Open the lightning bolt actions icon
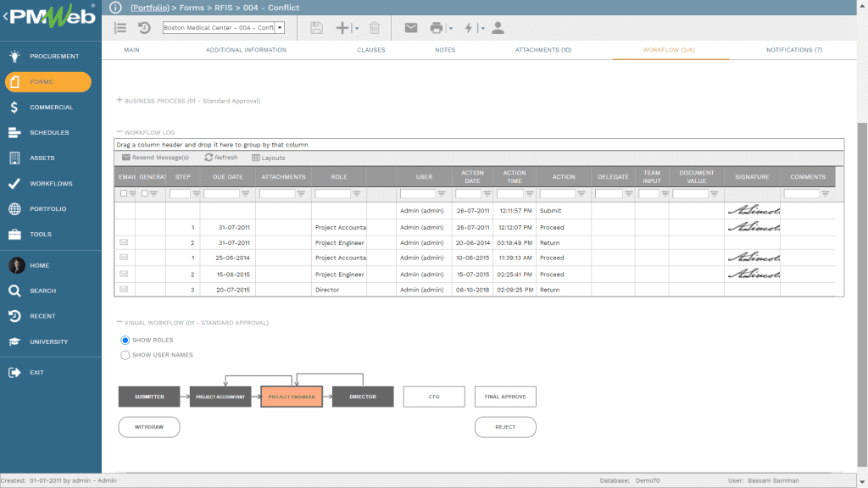 [x=468, y=28]
